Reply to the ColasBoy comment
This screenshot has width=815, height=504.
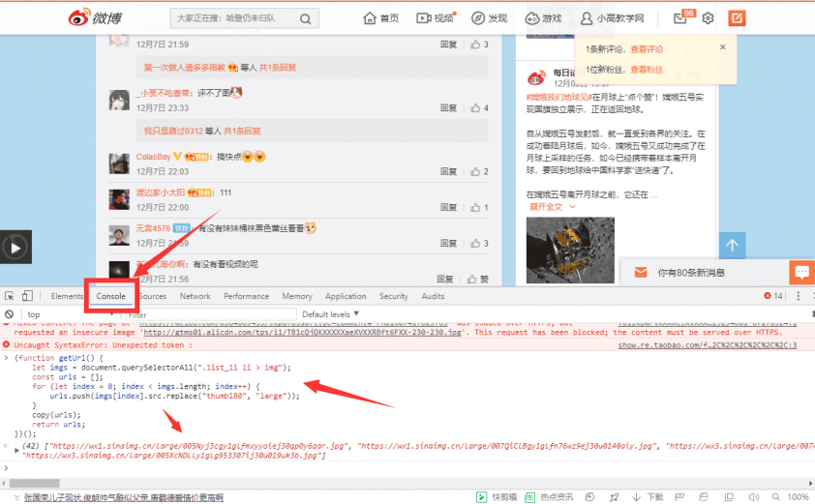pyautogui.click(x=448, y=171)
